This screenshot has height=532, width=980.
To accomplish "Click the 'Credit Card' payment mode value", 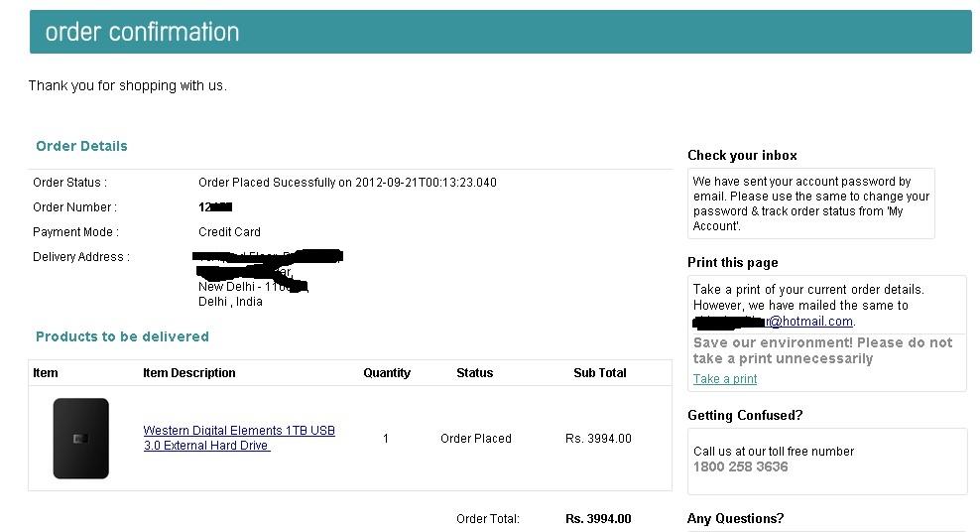I will 229,232.
